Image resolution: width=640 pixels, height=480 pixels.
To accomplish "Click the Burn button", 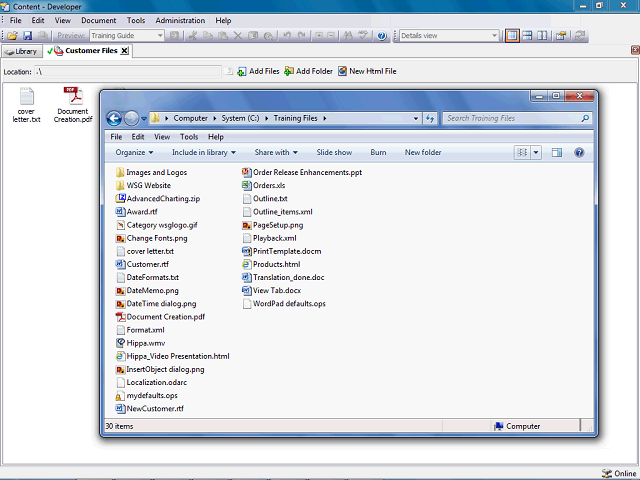I will point(378,153).
